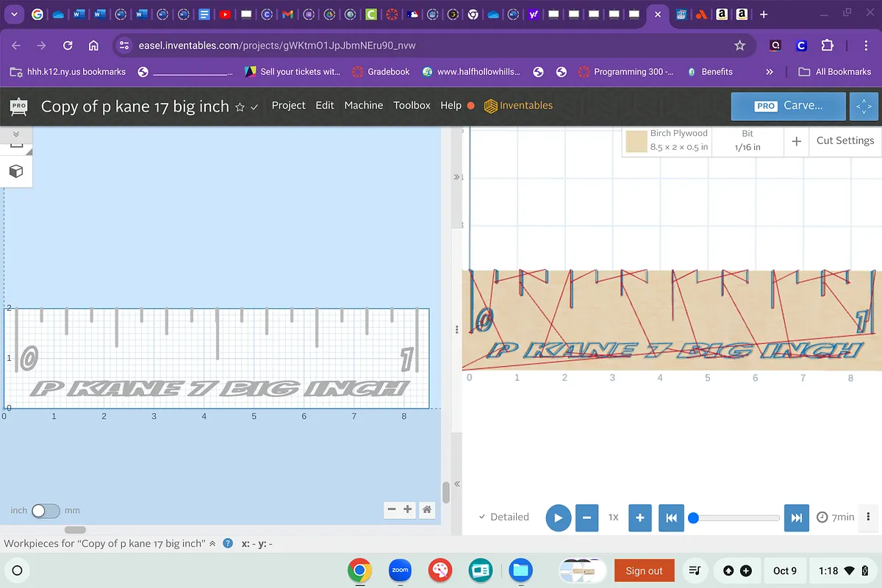Screen dimensions: 882x588
Task: Open Cut Settings panel
Action: (845, 140)
